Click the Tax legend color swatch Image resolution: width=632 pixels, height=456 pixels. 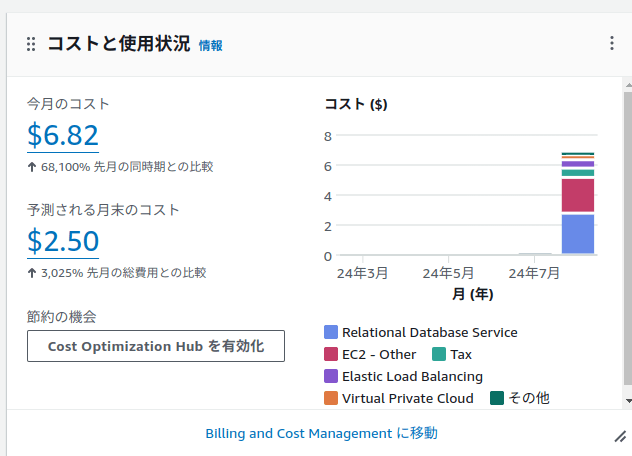click(x=439, y=354)
